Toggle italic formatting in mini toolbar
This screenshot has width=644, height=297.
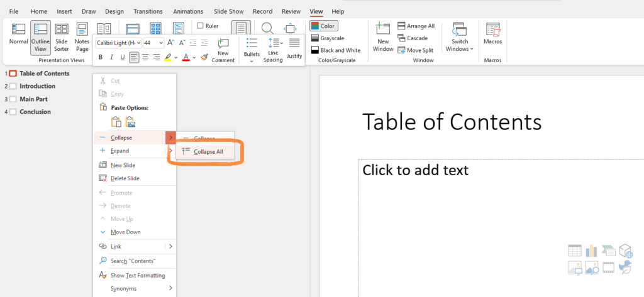[x=111, y=57]
